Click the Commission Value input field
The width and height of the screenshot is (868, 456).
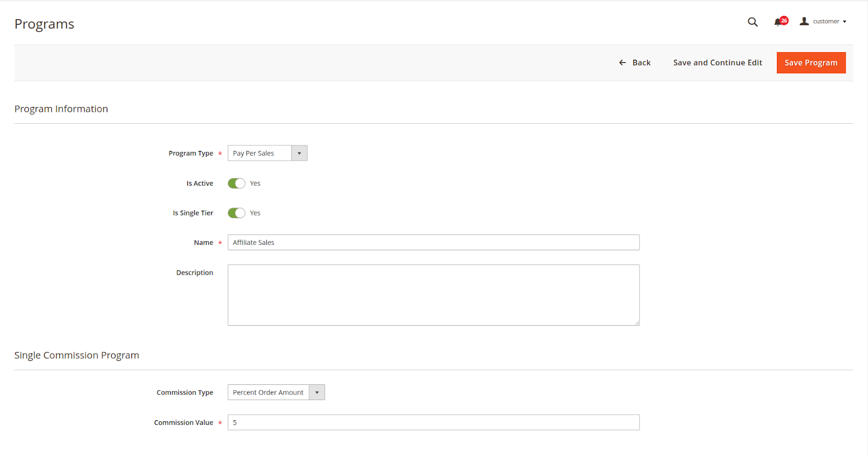tap(433, 422)
